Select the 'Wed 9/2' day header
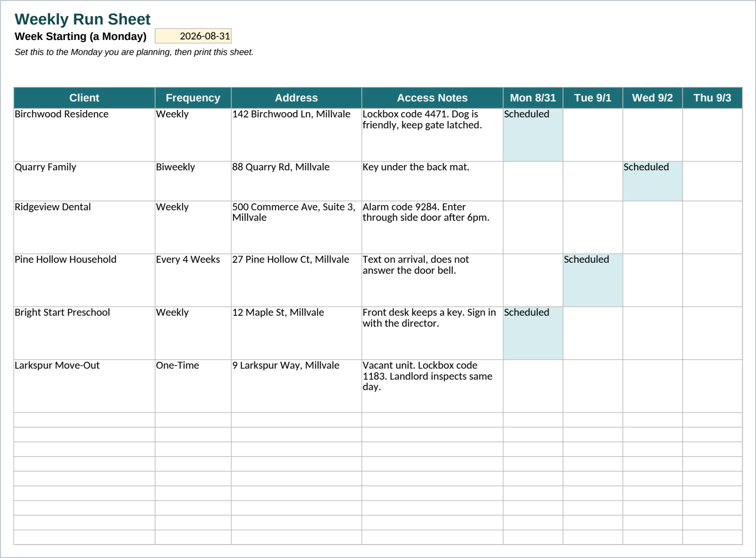This screenshot has width=756, height=558. (652, 98)
